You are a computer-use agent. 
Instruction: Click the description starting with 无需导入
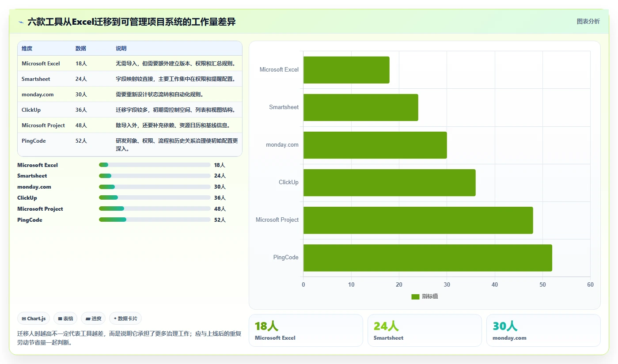tap(177, 64)
